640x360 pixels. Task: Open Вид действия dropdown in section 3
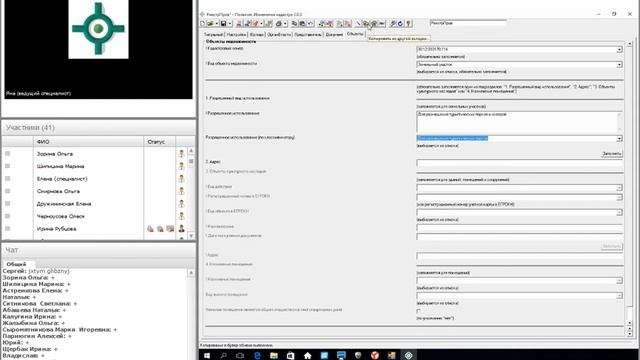click(619, 188)
